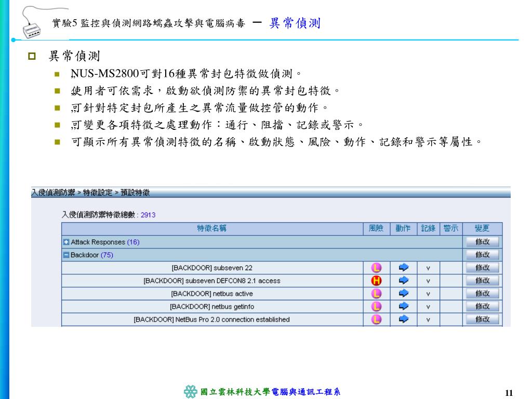Click signature total value 2913
Image resolution: width=532 pixels, height=399 pixels.
pyautogui.click(x=148, y=215)
